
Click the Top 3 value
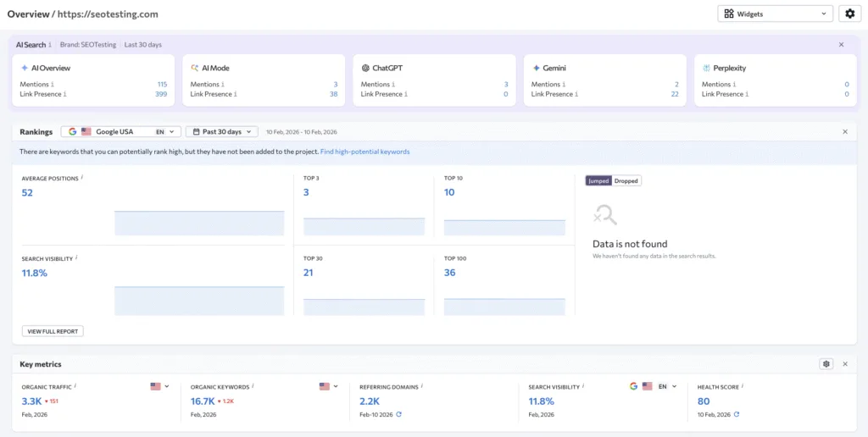tap(305, 192)
